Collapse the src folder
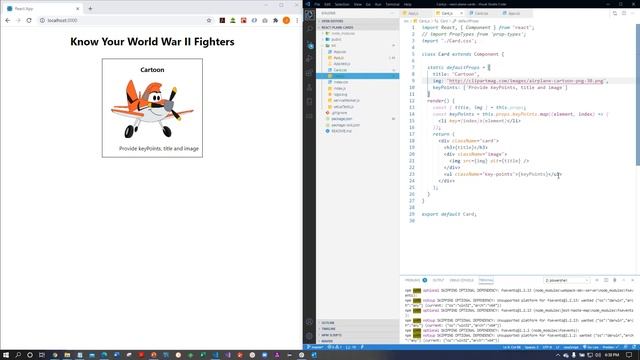Image resolution: width=640 pixels, height=360 pixels. 333,46
